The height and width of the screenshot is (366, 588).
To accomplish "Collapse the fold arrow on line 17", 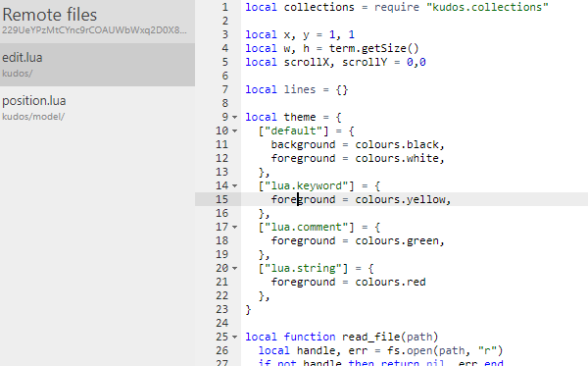I will click(235, 227).
